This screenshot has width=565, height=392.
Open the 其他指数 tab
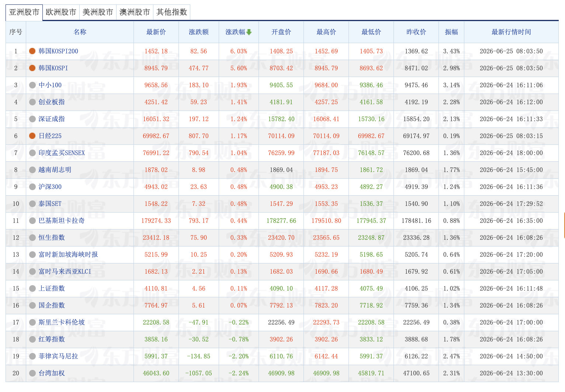tap(171, 12)
